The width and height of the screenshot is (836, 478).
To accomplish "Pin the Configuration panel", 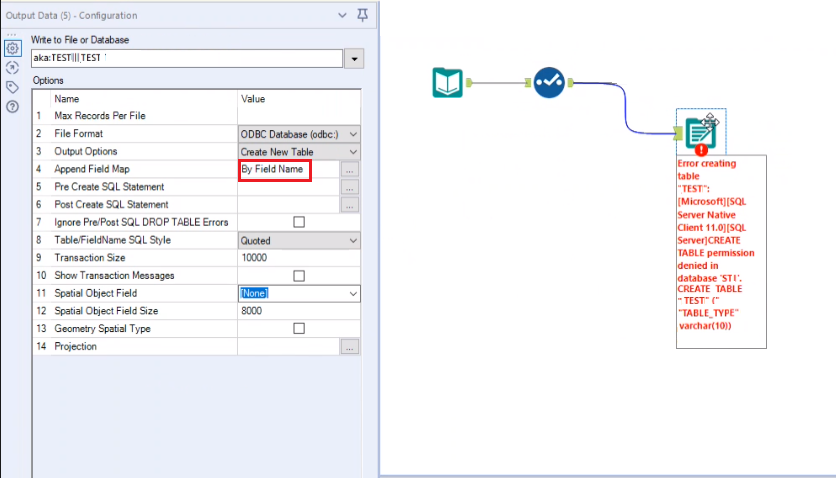I will pos(363,15).
